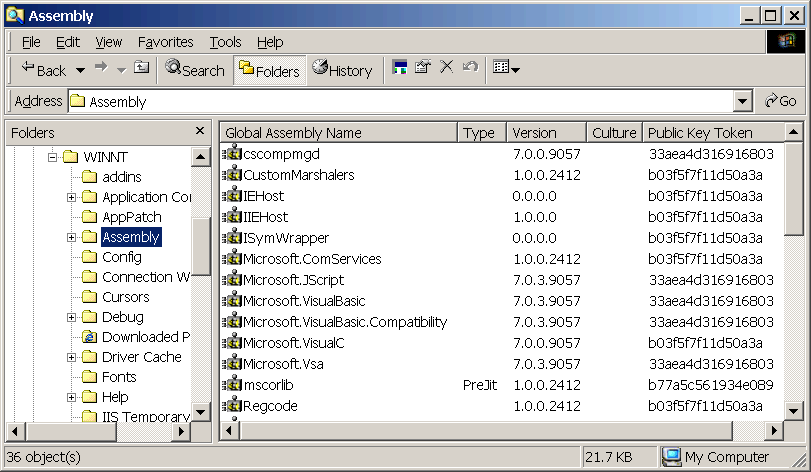This screenshot has width=811, height=472.
Task: Select the Microsoft.VisualC assembly icon
Action: (x=232, y=342)
